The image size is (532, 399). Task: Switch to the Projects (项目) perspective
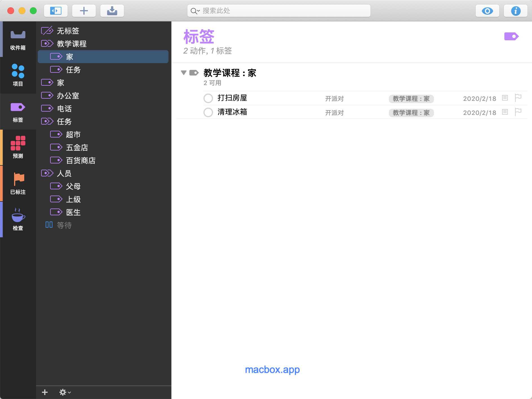(18, 75)
